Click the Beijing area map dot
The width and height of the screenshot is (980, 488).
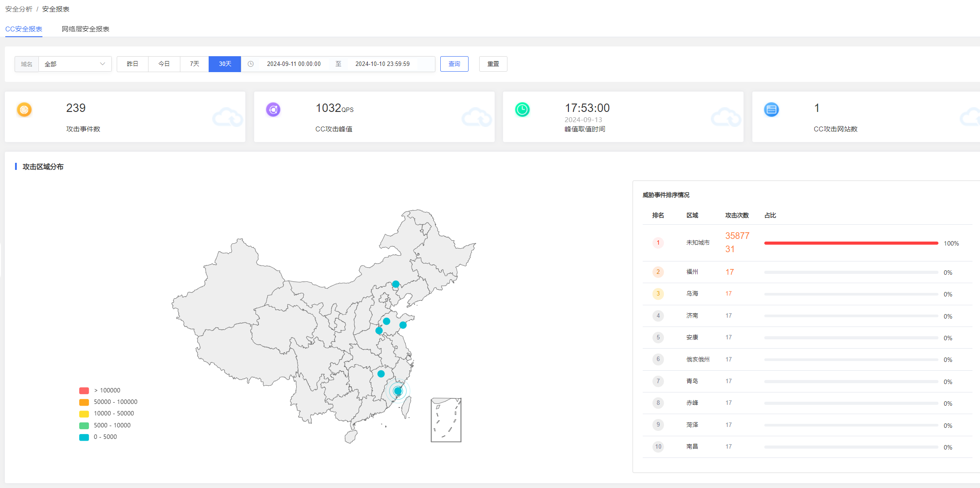396,284
